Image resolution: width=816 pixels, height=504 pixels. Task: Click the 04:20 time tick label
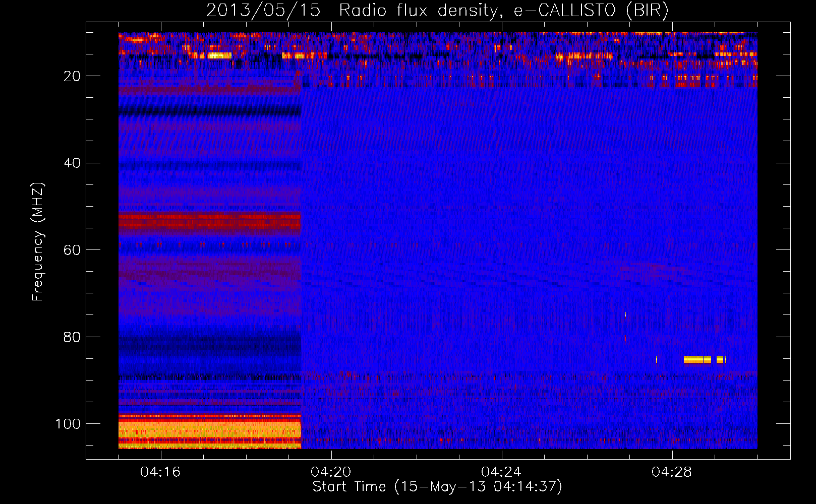pyautogui.click(x=331, y=472)
